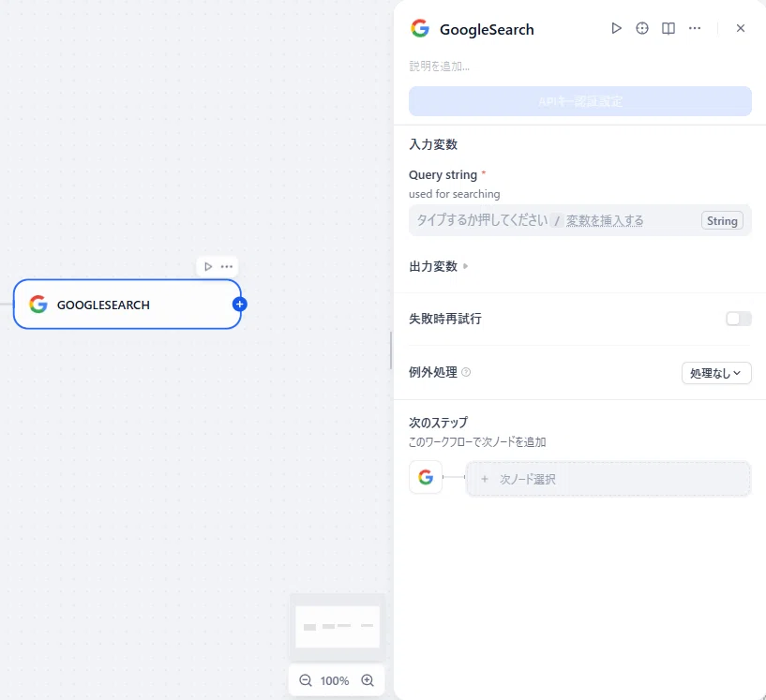Click the String type badge
766x700 pixels.
(722, 220)
